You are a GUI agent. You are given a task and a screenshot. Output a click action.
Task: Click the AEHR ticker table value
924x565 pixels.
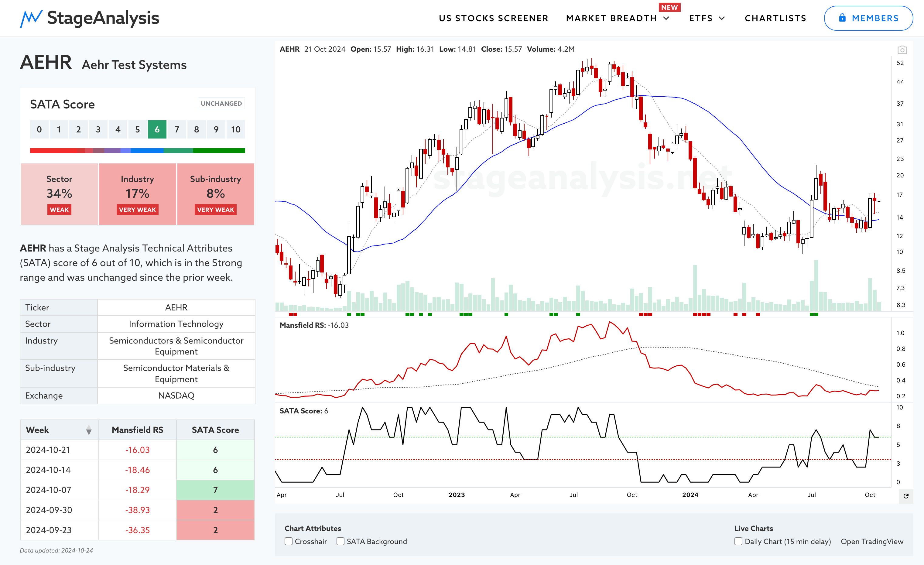[176, 307]
